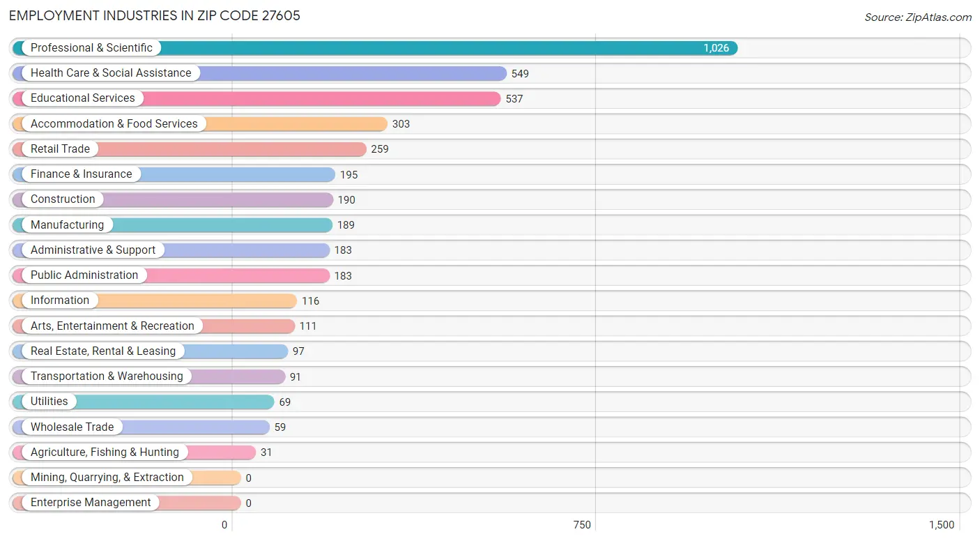Viewport: 980px width, 541px height.
Task: Click the 91 value label
Action: click(296, 377)
